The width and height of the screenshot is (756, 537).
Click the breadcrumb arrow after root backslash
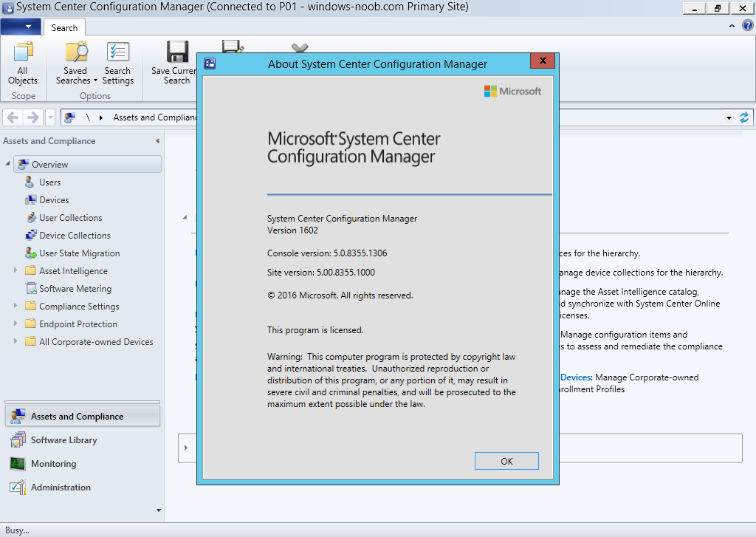point(101,117)
